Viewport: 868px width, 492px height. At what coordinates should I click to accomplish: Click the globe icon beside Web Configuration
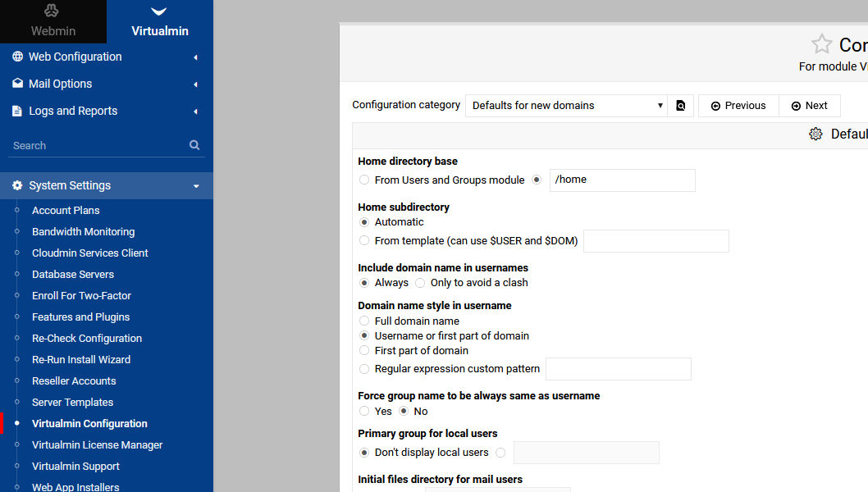point(18,57)
